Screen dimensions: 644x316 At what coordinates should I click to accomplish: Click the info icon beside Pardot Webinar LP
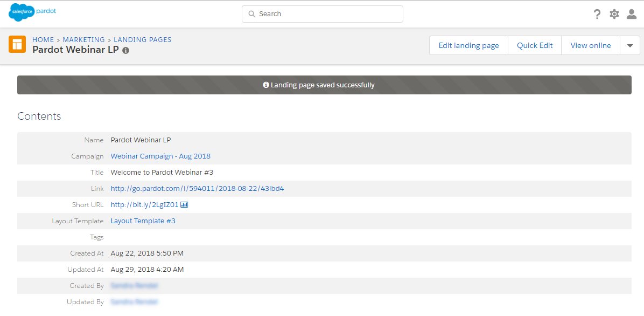coord(125,51)
